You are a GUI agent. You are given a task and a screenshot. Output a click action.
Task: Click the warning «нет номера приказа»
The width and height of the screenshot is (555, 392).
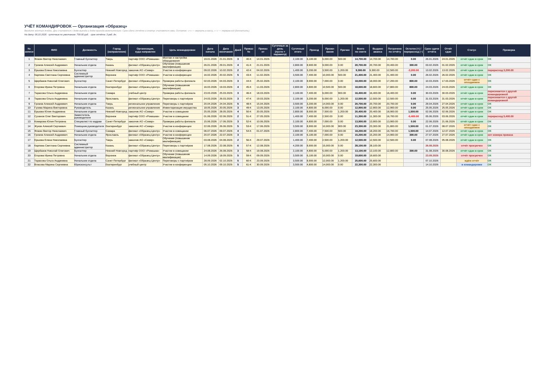coord(509,135)
